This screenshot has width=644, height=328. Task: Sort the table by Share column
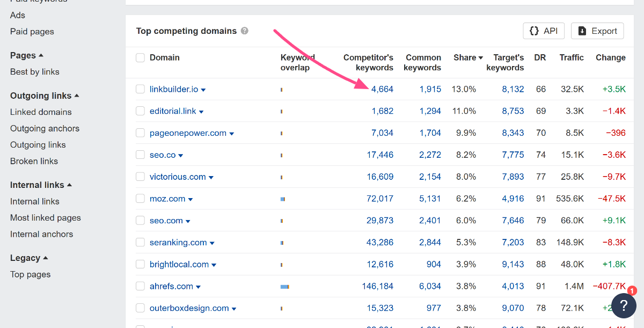point(468,57)
